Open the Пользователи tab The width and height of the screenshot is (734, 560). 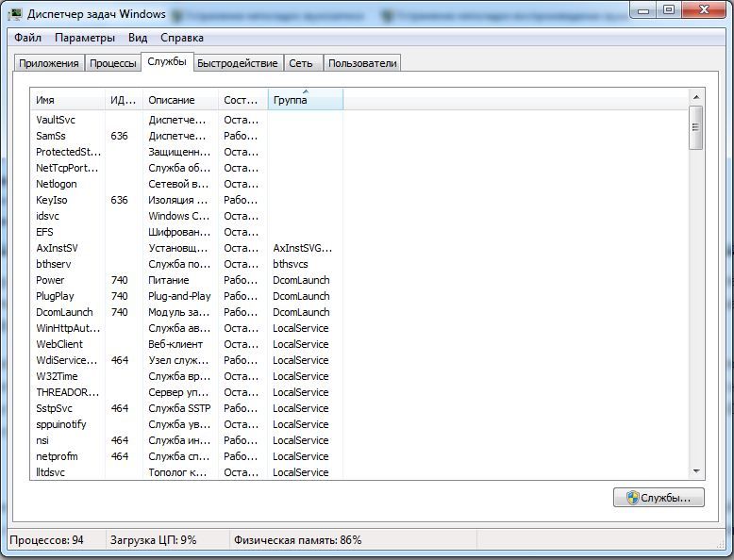tap(362, 63)
